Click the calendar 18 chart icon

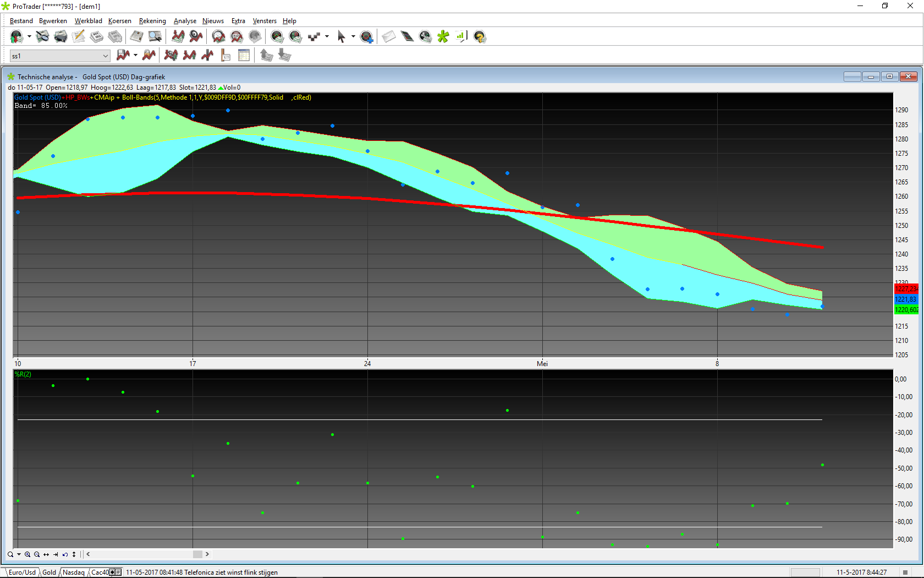click(x=237, y=37)
